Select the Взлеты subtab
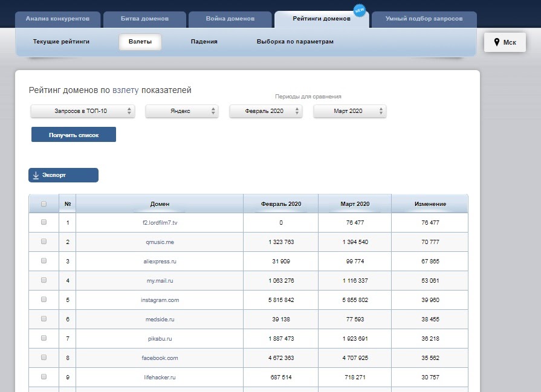 coord(140,42)
